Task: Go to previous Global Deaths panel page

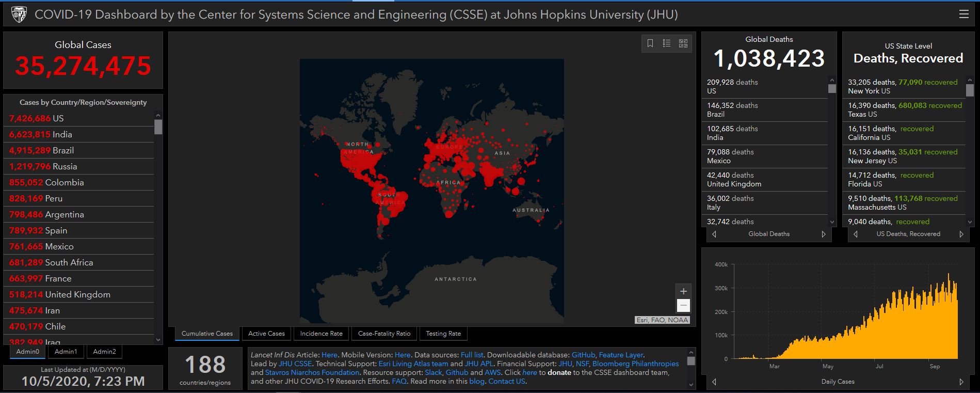Action: (x=714, y=234)
